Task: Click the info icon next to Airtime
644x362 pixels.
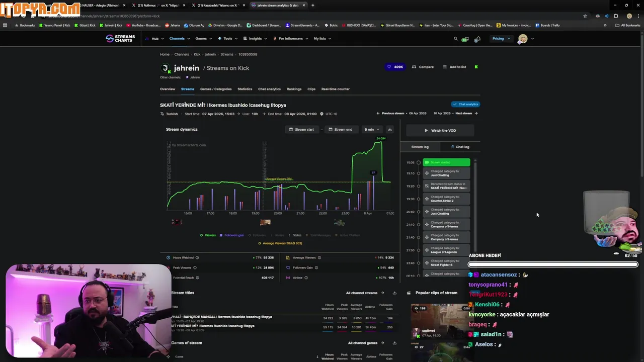Action: [306, 278]
